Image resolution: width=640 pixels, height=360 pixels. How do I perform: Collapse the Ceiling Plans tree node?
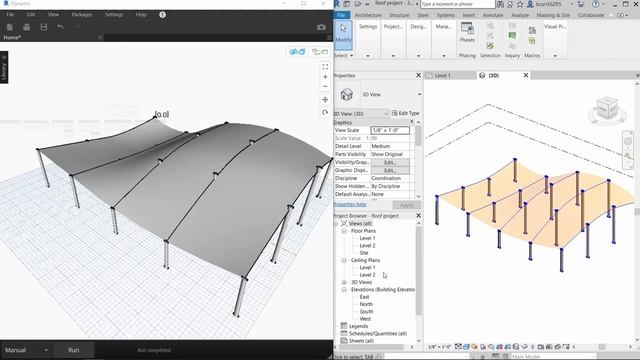click(x=344, y=260)
